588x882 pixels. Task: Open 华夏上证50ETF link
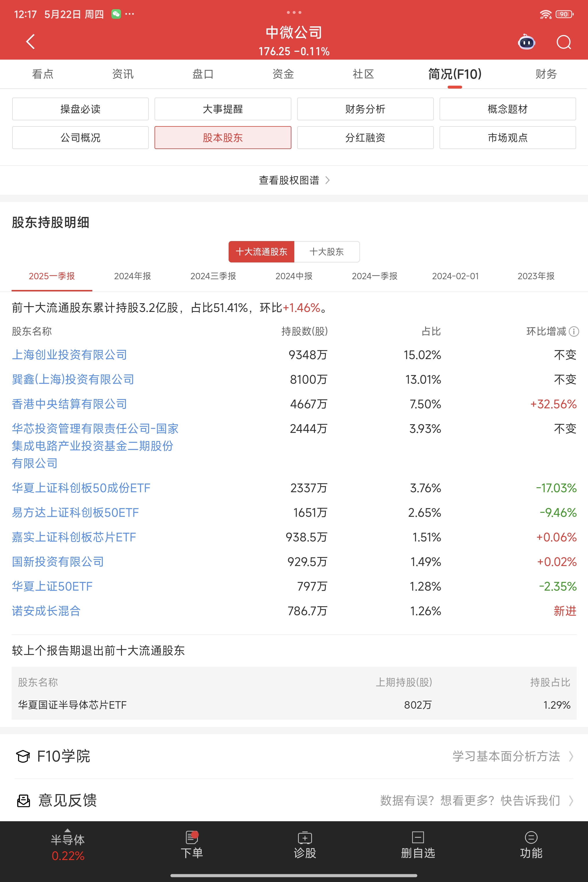click(52, 587)
